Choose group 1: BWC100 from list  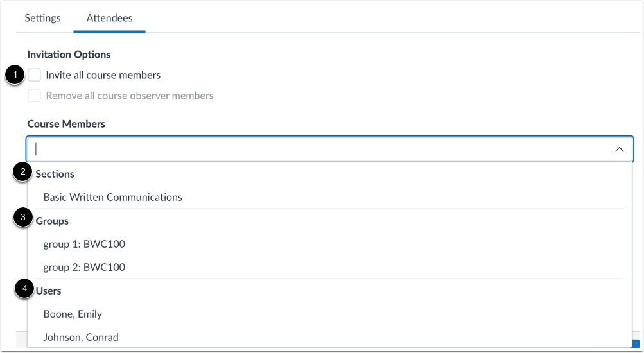(x=84, y=244)
